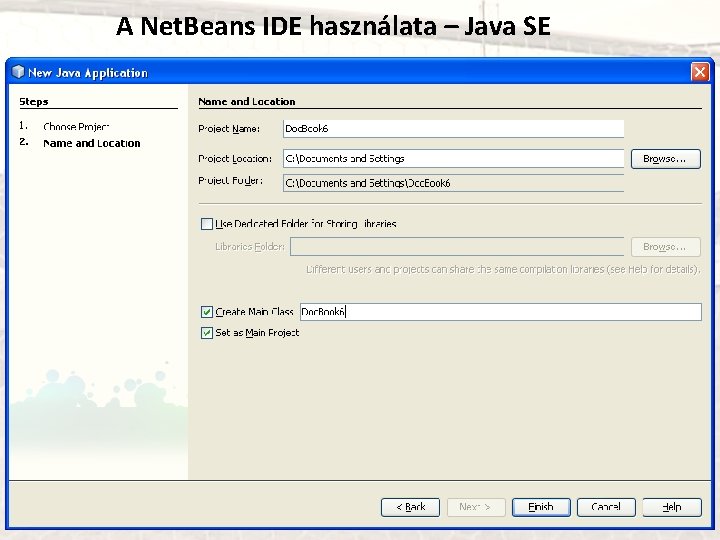This screenshot has height=540, width=720.
Task: Click the slide title A NetBeans IDE használata
Action: (333, 26)
